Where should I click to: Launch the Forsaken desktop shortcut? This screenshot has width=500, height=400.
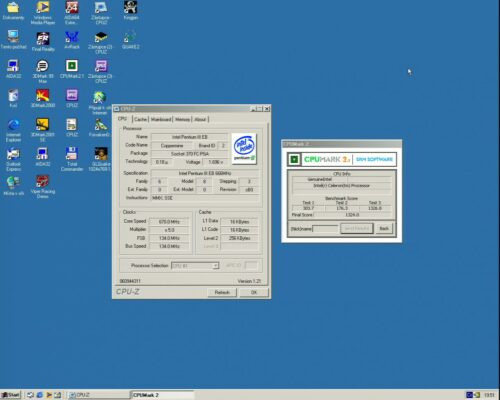(x=100, y=128)
